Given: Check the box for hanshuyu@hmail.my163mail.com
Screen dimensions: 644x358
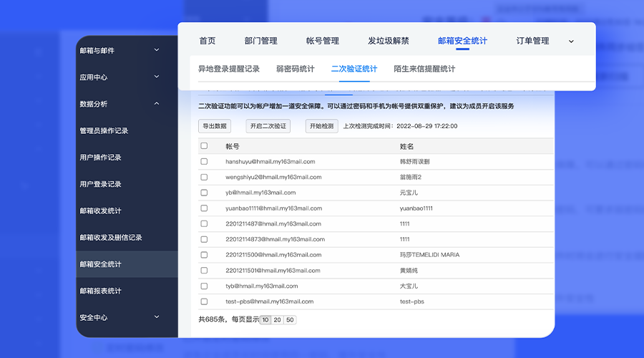Looking at the screenshot, I should tap(204, 162).
